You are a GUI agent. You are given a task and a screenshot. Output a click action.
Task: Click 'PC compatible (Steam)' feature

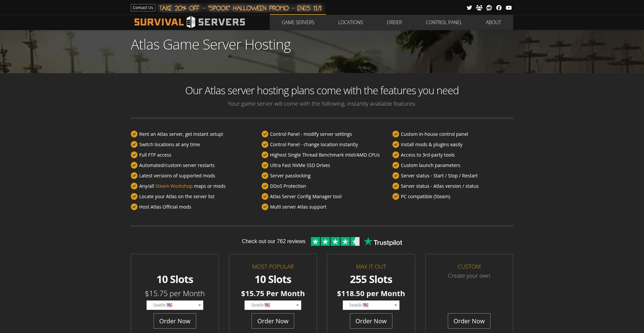[426, 197]
